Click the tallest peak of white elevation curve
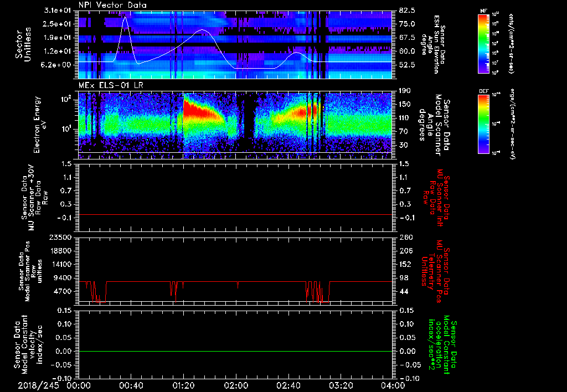The image size is (567, 392). (125, 17)
